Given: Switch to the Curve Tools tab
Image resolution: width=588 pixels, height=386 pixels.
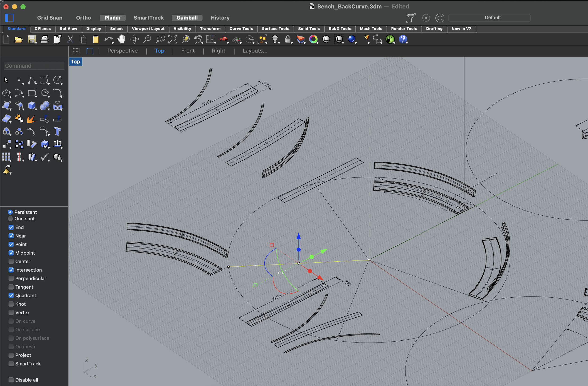Looking at the screenshot, I should (241, 29).
